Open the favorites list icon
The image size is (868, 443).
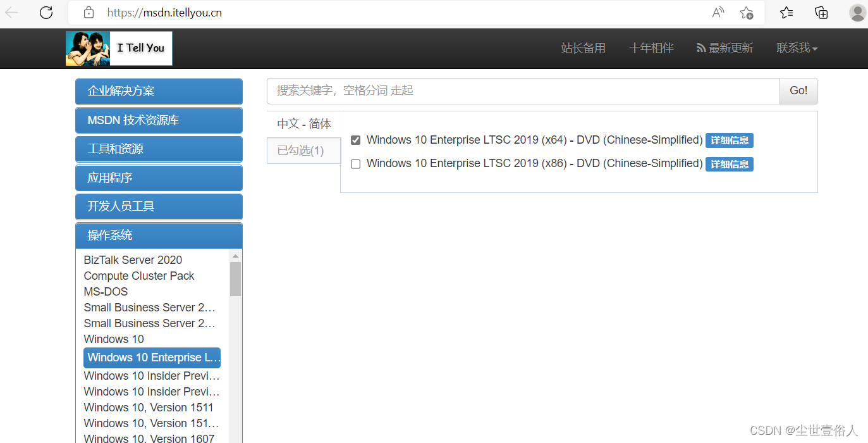[x=786, y=13]
